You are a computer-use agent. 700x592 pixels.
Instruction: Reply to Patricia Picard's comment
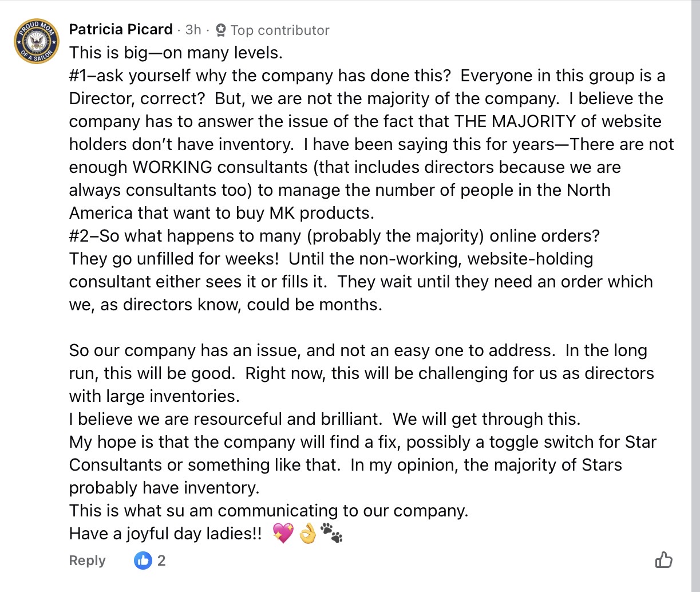click(x=87, y=561)
